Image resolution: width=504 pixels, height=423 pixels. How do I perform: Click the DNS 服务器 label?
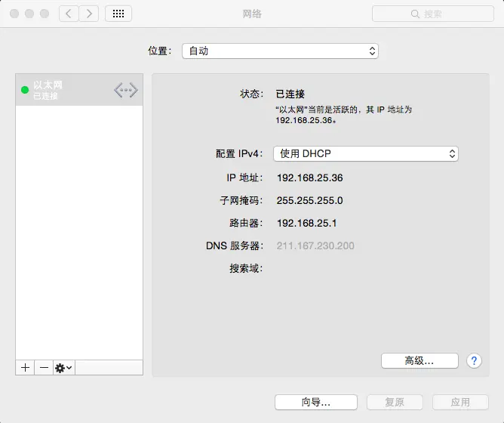tap(235, 245)
